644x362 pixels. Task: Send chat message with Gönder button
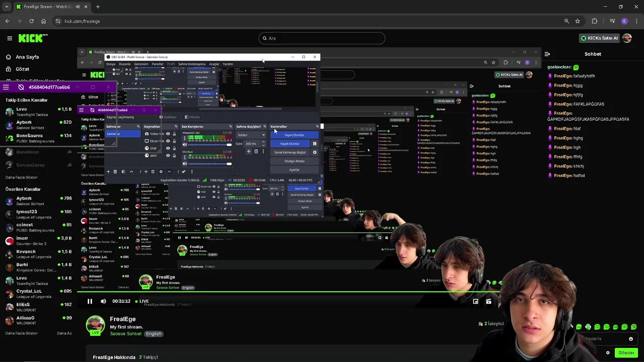coord(626,352)
